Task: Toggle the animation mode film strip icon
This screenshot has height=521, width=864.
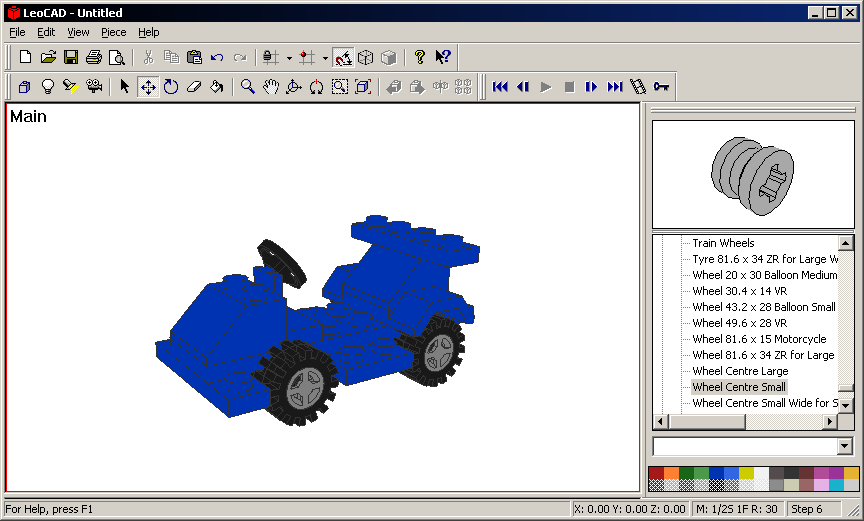Action: [638, 87]
